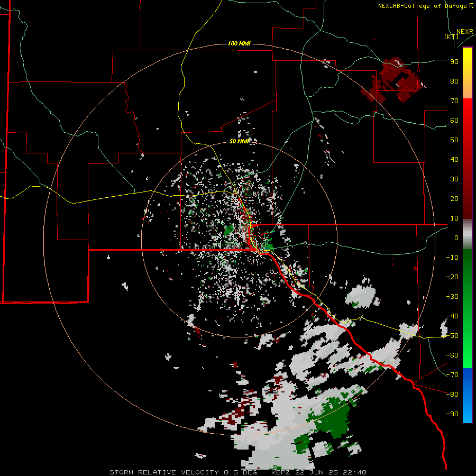
Task: Click the '50 NMI' range ring label
Action: coord(239,141)
